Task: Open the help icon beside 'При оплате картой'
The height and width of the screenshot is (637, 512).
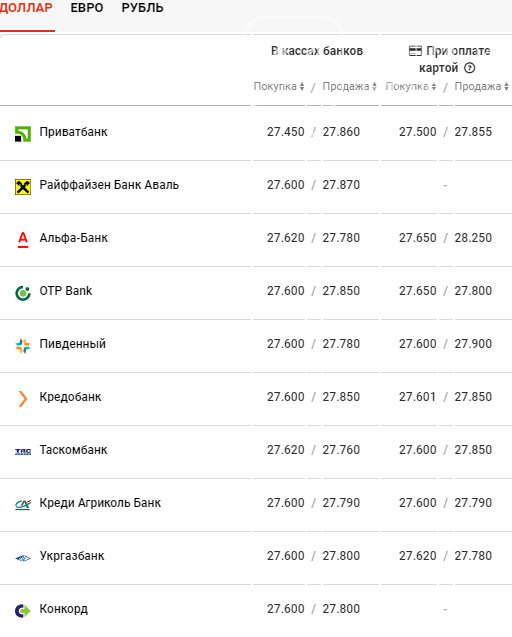Action: pyautogui.click(x=469, y=68)
